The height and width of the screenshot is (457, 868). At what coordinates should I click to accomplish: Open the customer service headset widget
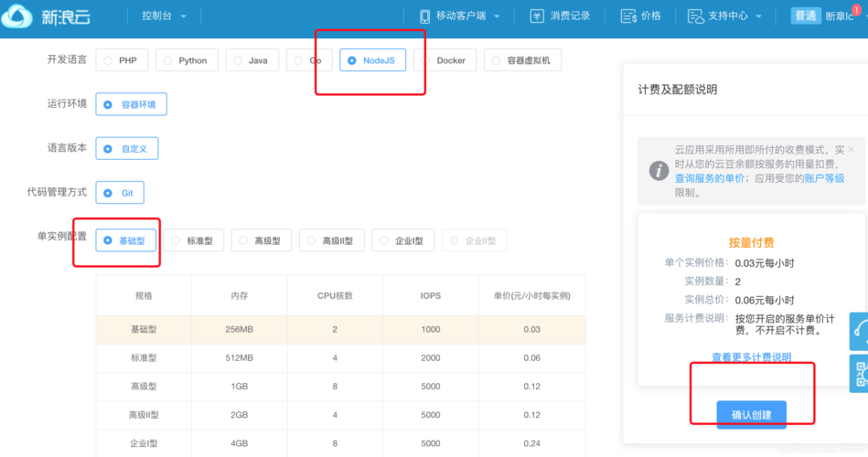(x=859, y=331)
